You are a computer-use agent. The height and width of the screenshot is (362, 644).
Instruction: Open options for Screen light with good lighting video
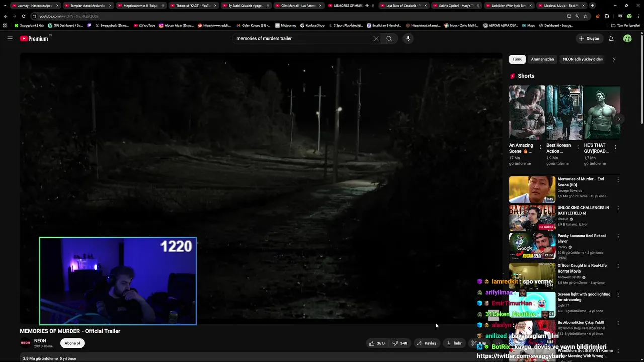pos(618,294)
